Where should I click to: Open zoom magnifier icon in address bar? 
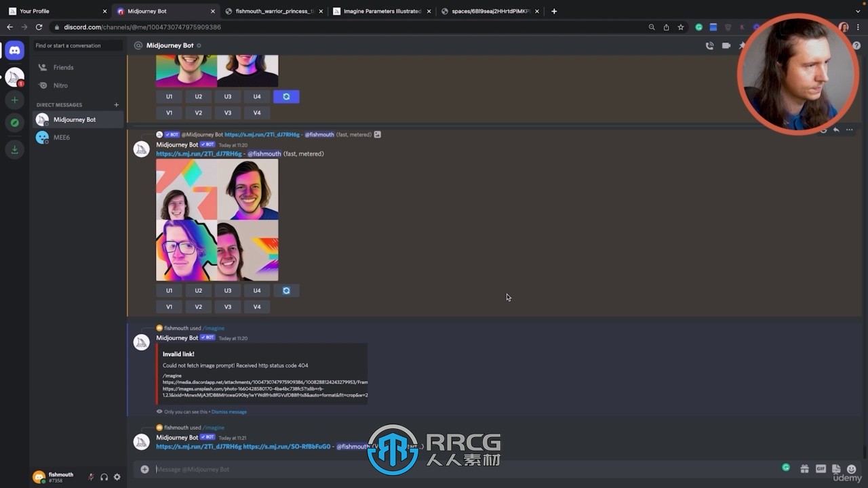(652, 27)
